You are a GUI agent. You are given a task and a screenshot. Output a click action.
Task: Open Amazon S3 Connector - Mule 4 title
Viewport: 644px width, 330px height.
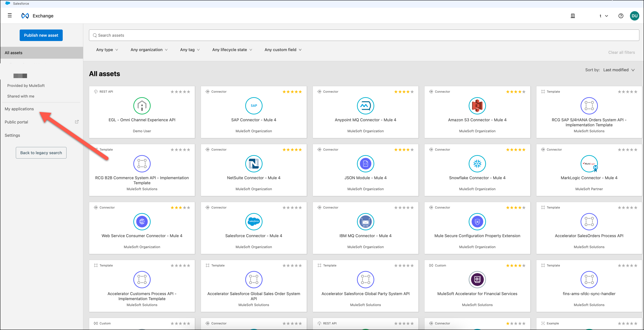point(477,120)
